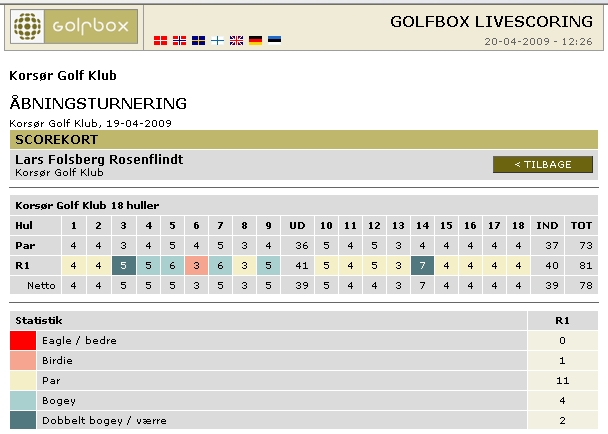Click the double bogey score on hole 3
Screen dimensions: 608x434
point(124,266)
